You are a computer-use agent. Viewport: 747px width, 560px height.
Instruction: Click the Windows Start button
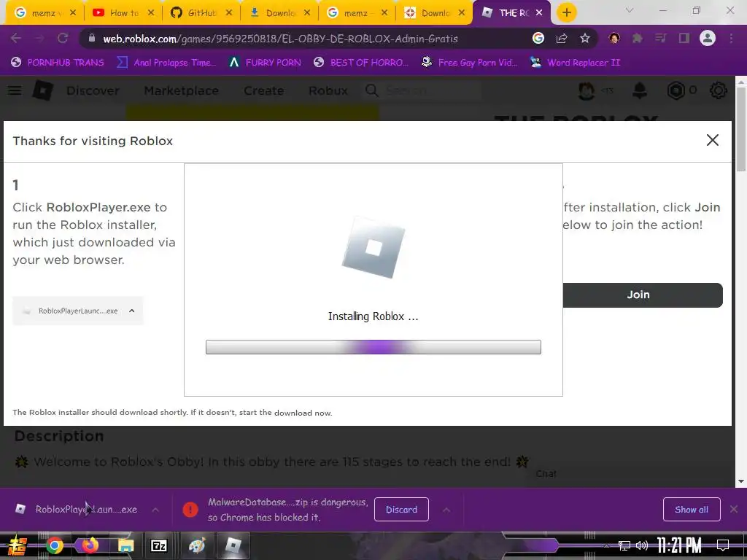(x=17, y=545)
